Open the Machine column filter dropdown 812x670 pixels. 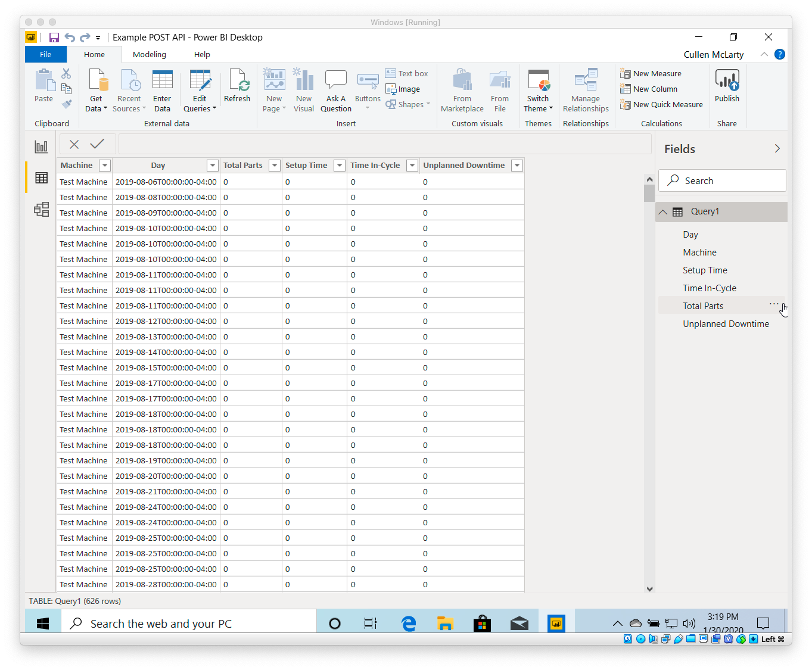pos(105,166)
